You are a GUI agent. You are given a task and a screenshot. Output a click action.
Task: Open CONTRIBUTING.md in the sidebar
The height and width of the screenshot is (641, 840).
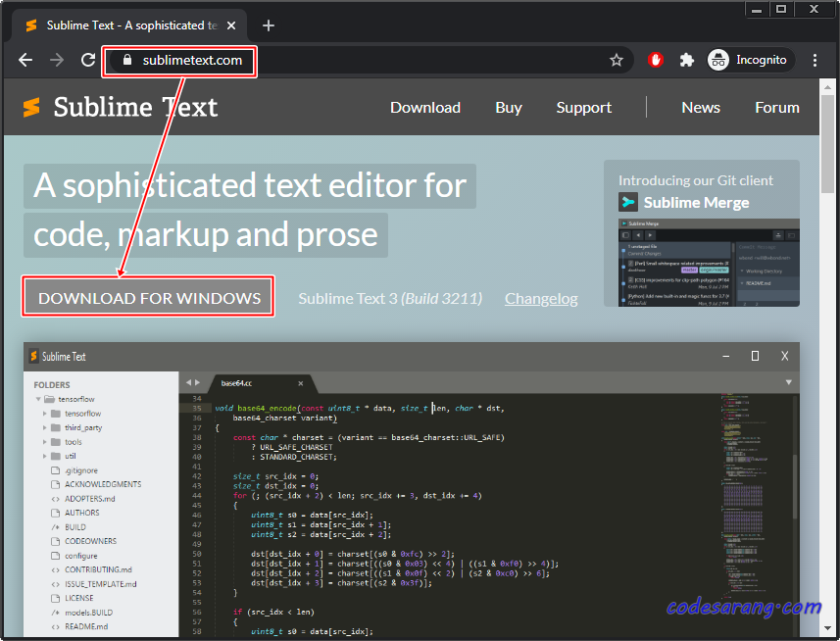(98, 569)
